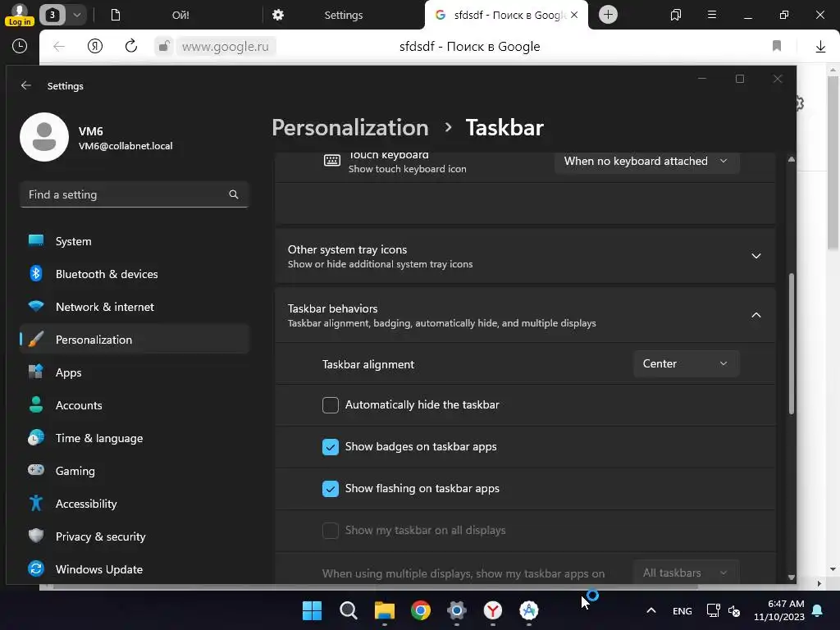Open Windows Update page
This screenshot has height=630, width=840.
click(135, 569)
